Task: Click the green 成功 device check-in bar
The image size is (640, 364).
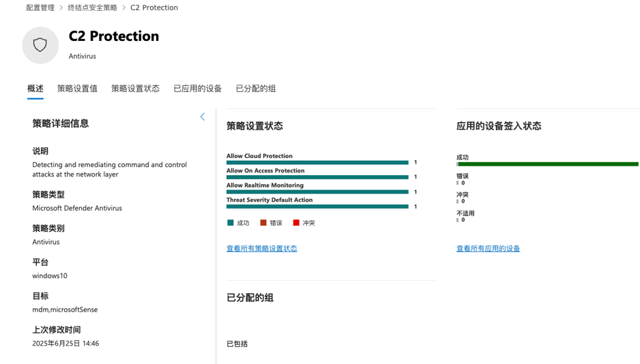Action: click(548, 164)
